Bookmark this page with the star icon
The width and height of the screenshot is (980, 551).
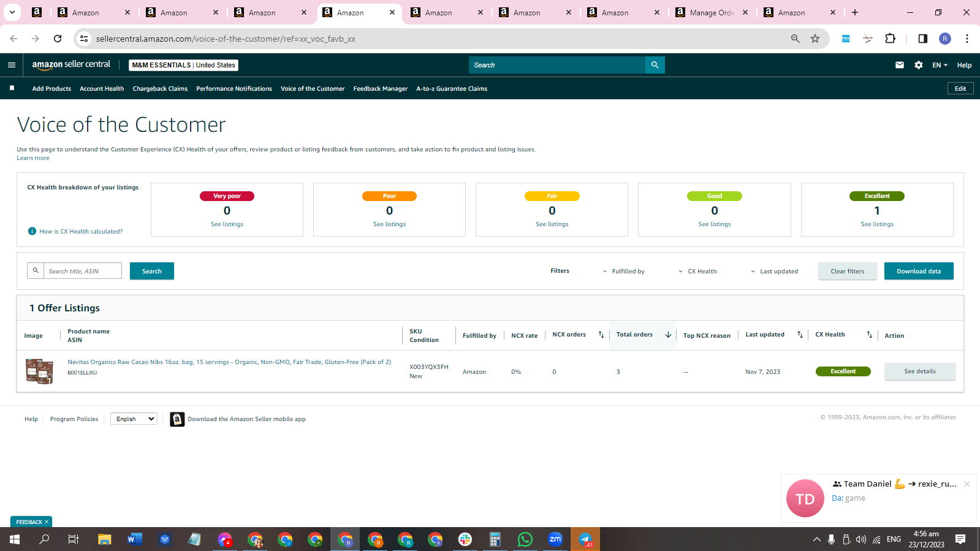pos(815,39)
